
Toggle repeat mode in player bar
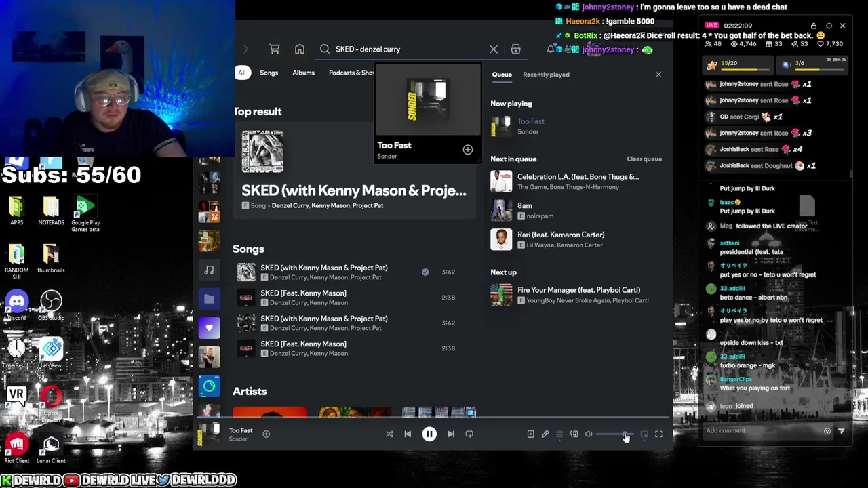coord(469,434)
